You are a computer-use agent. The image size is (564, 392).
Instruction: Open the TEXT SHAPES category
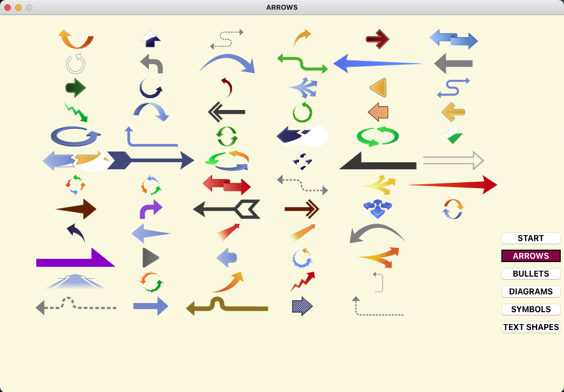pos(531,327)
